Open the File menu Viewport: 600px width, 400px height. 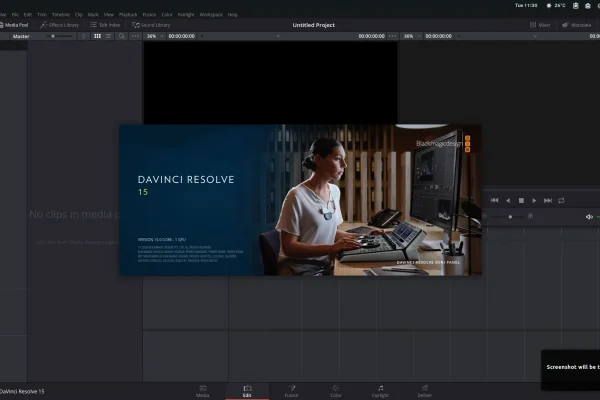coord(15,15)
